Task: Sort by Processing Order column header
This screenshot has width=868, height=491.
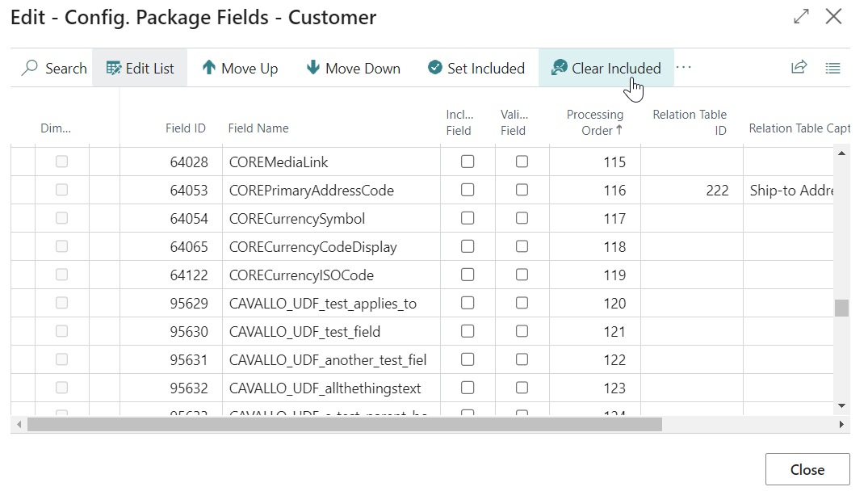Action: coord(594,122)
